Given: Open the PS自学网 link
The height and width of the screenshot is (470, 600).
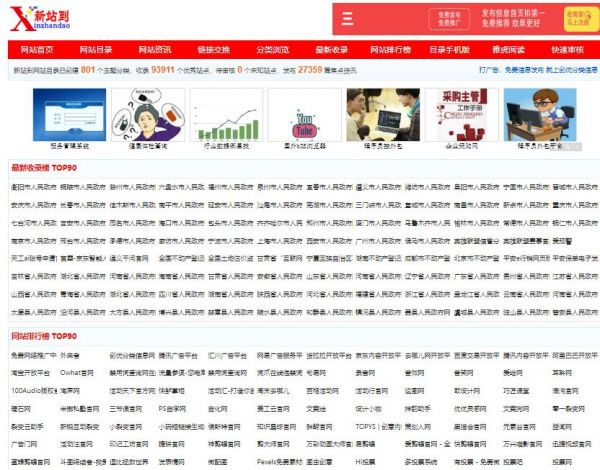Looking at the screenshot, I should [x=172, y=409].
